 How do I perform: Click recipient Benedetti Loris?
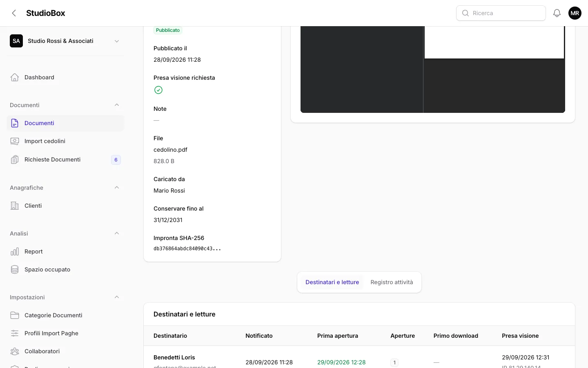click(174, 357)
